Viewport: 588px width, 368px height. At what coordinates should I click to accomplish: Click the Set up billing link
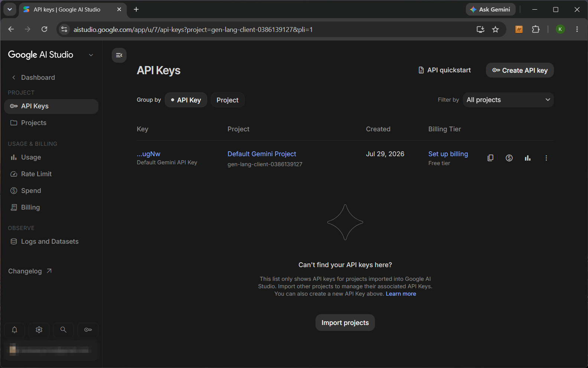click(x=448, y=154)
